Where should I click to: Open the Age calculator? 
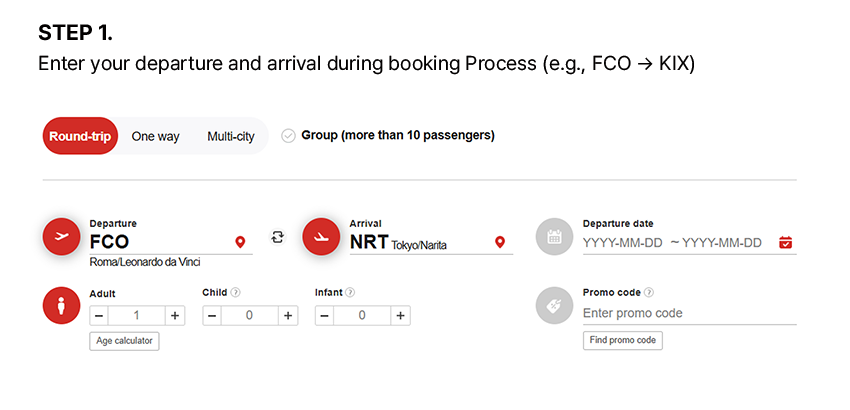[x=124, y=341]
